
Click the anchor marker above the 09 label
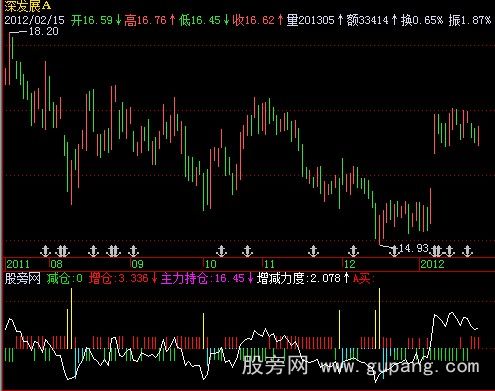tap(133, 251)
